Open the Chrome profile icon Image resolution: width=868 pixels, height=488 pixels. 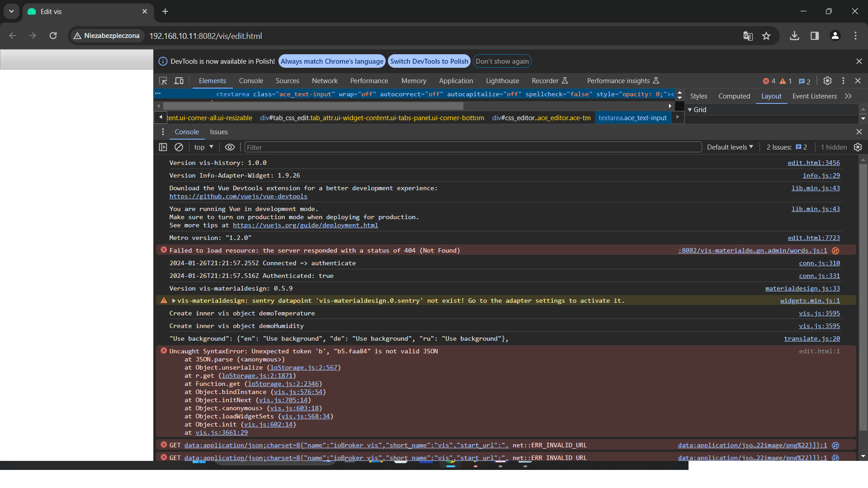835,36
